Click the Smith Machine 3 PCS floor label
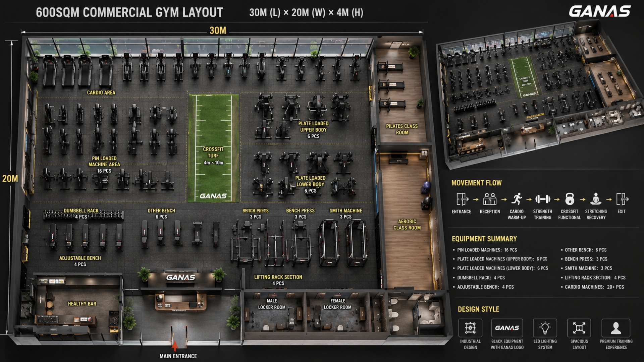644x362 pixels. point(345,214)
